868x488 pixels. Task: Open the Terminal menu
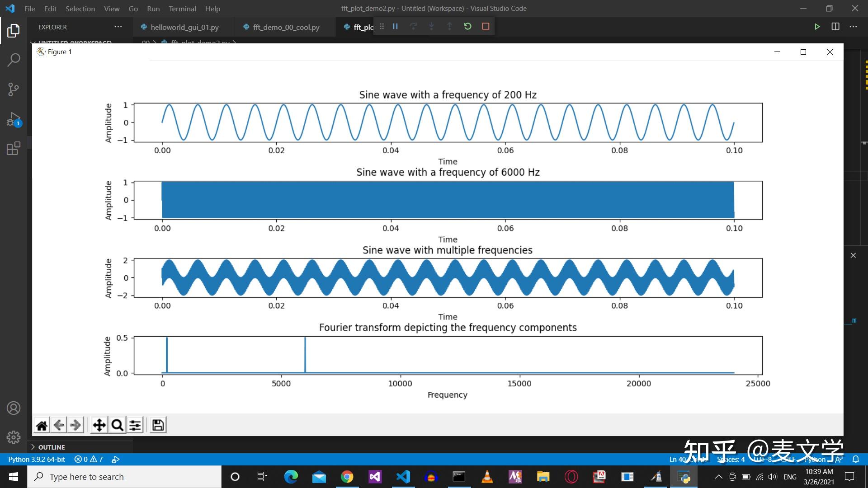click(182, 9)
